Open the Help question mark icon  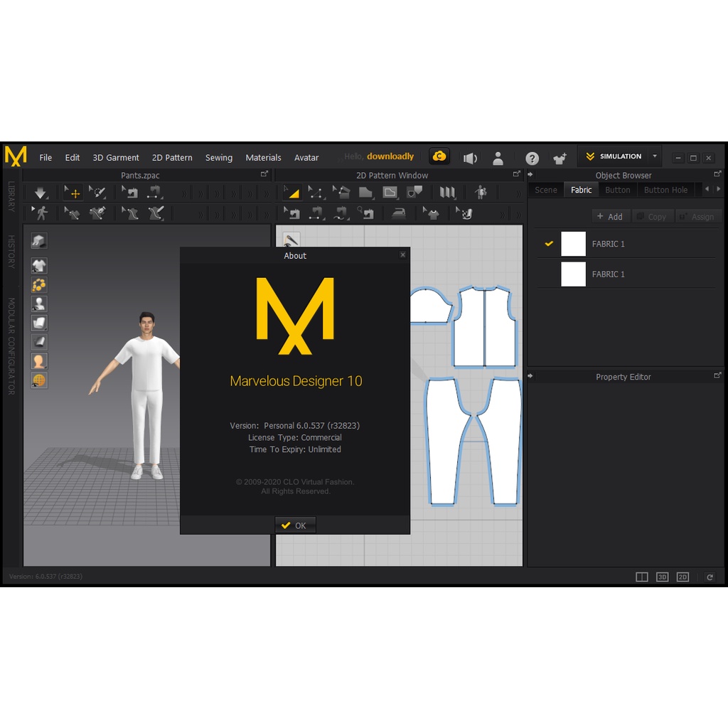coord(532,159)
